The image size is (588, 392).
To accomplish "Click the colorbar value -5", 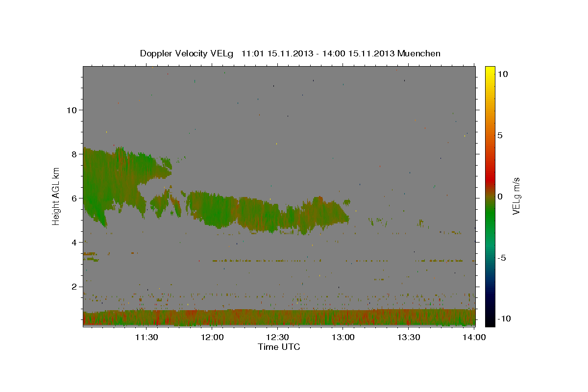I will 502,258.
